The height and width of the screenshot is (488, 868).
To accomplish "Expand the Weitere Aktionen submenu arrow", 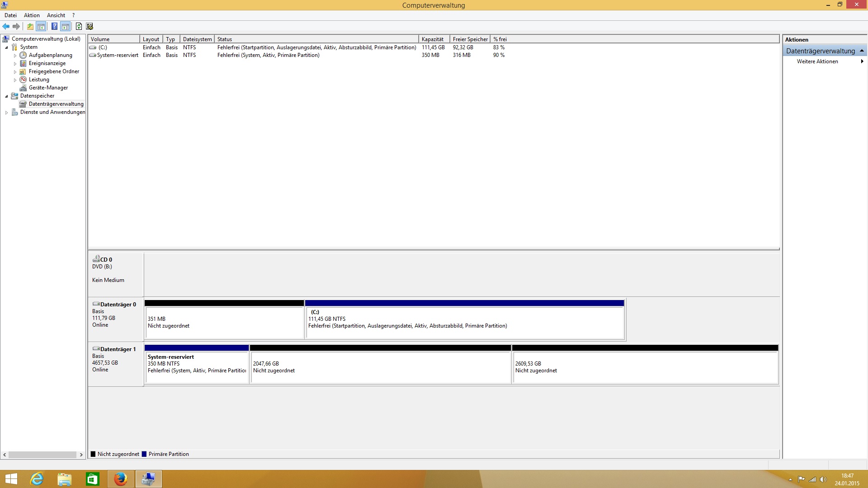I will 862,61.
